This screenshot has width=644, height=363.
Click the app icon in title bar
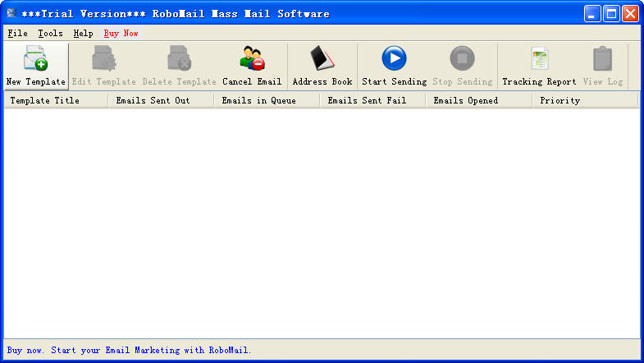click(x=11, y=13)
